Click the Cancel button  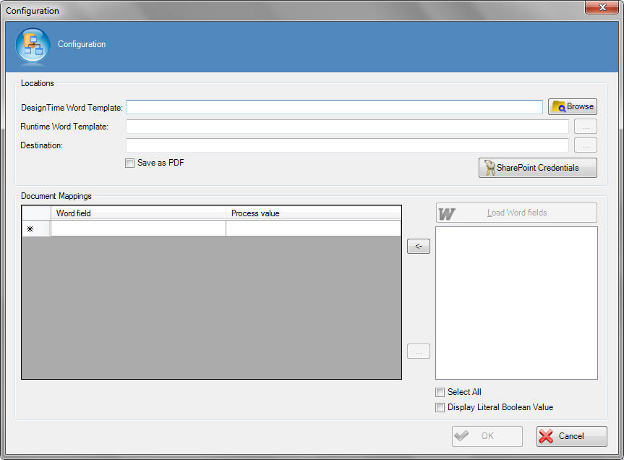[571, 436]
